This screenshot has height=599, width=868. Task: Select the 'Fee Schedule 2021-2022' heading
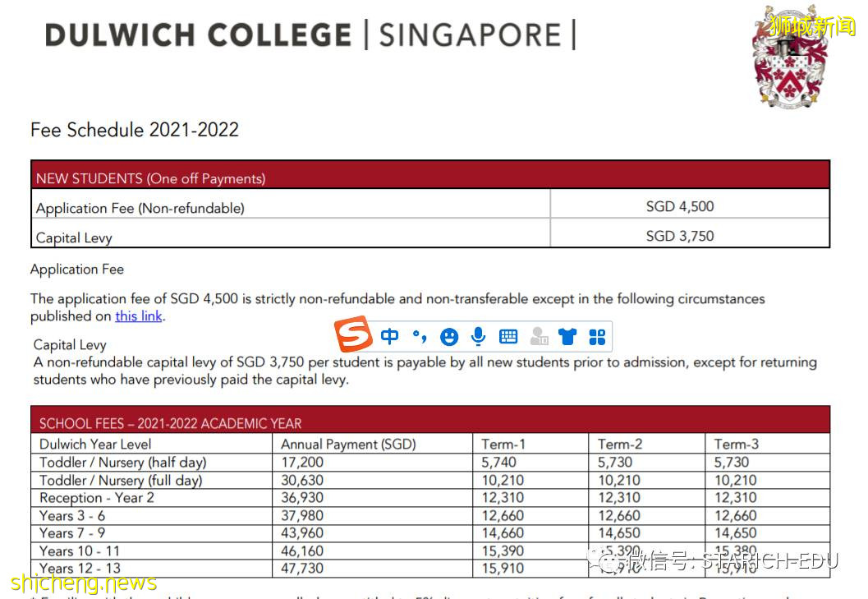[x=134, y=130]
